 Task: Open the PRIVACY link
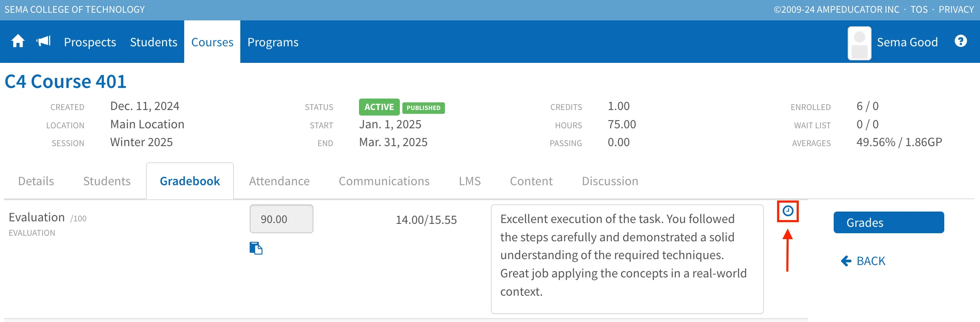point(956,9)
